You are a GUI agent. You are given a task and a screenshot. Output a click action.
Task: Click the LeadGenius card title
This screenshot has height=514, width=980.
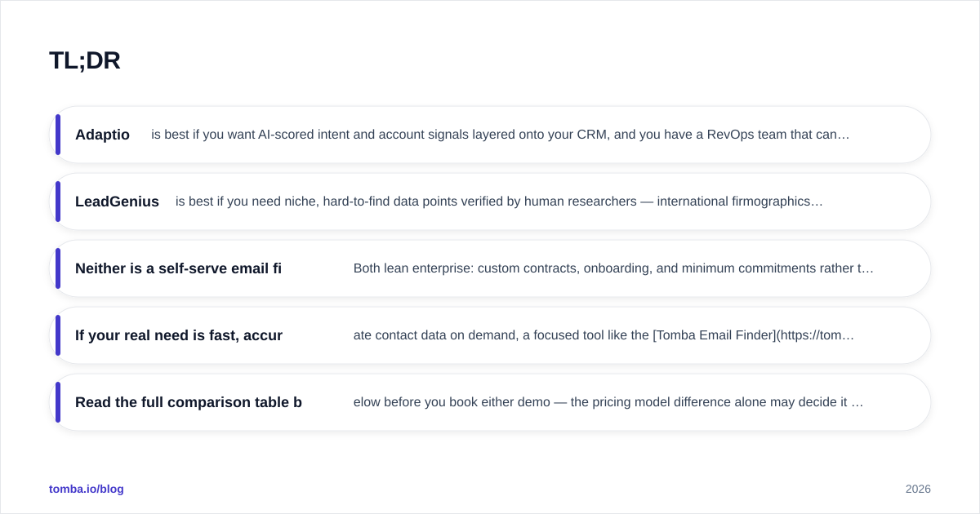[117, 202]
